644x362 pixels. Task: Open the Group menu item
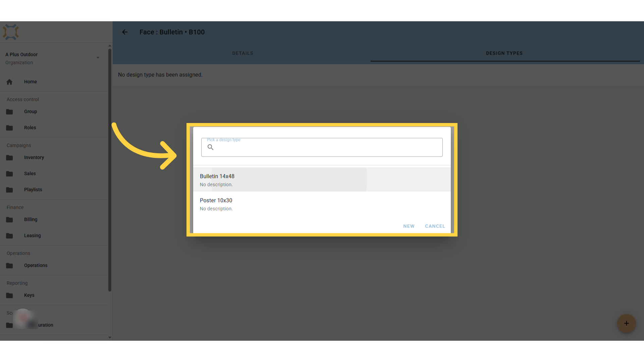click(54, 112)
